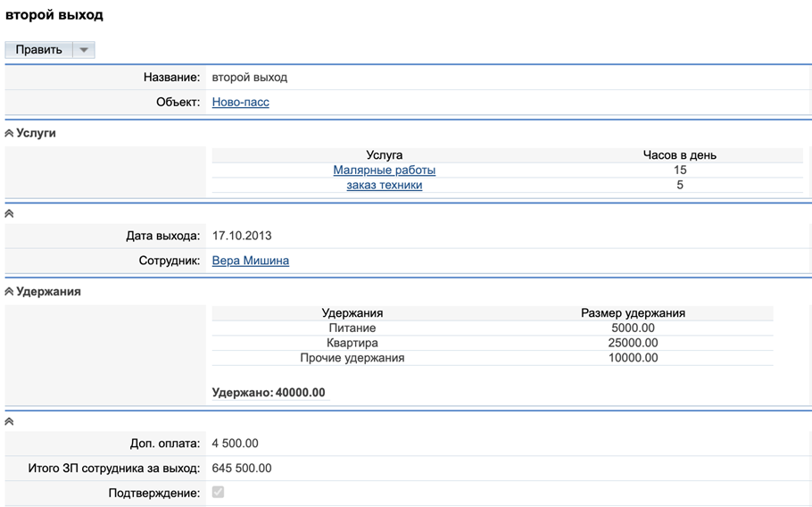Click the Править button
The height and width of the screenshot is (507, 812).
point(38,50)
